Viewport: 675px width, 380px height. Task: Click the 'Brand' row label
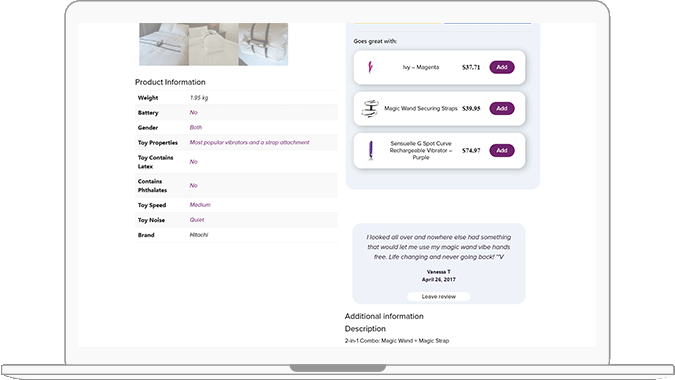146,235
